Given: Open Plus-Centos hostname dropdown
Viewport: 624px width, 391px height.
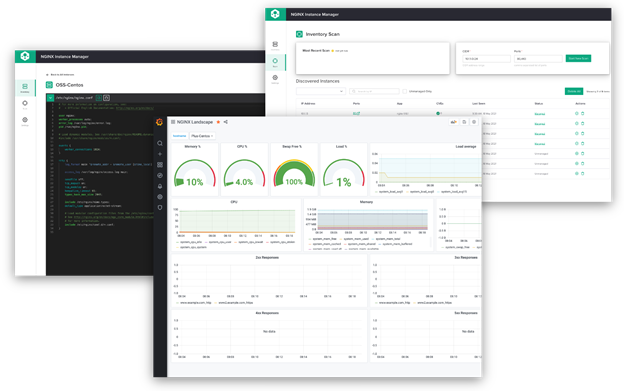Looking at the screenshot, I should [202, 136].
